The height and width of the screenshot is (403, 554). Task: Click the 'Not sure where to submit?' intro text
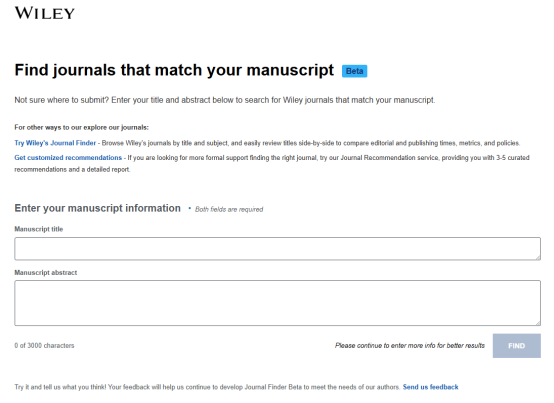click(x=225, y=100)
